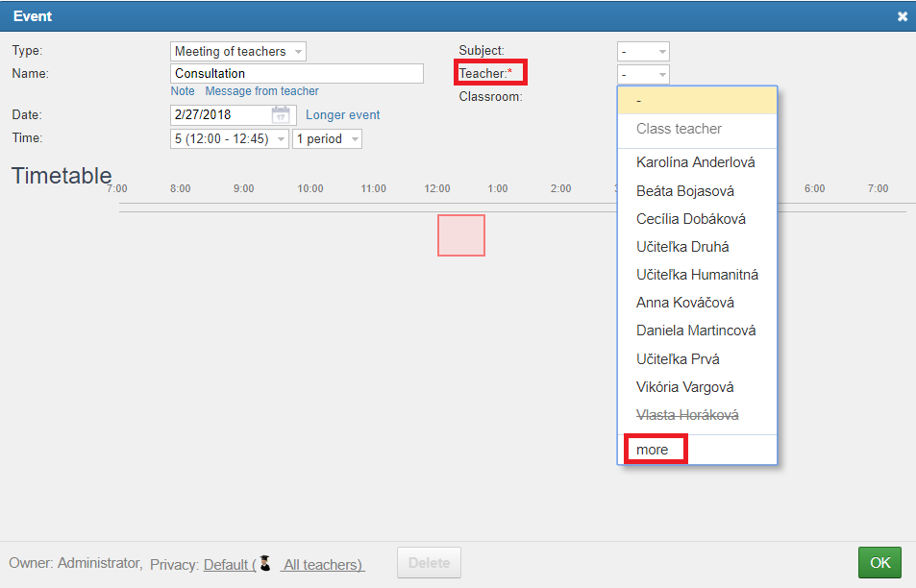The image size is (916, 588).
Task: Click the teacher icon in Privacy link
Action: pos(265,563)
